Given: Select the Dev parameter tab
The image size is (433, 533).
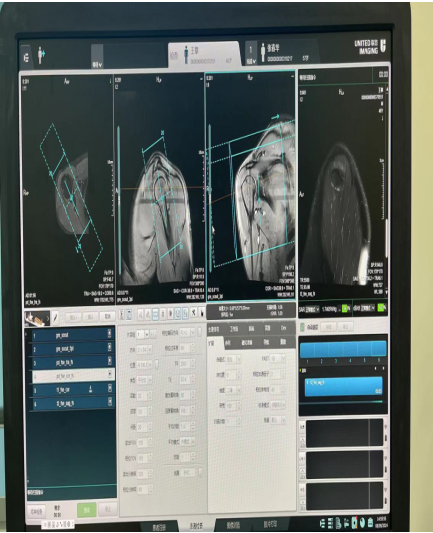Looking at the screenshot, I should pyautogui.click(x=284, y=328).
